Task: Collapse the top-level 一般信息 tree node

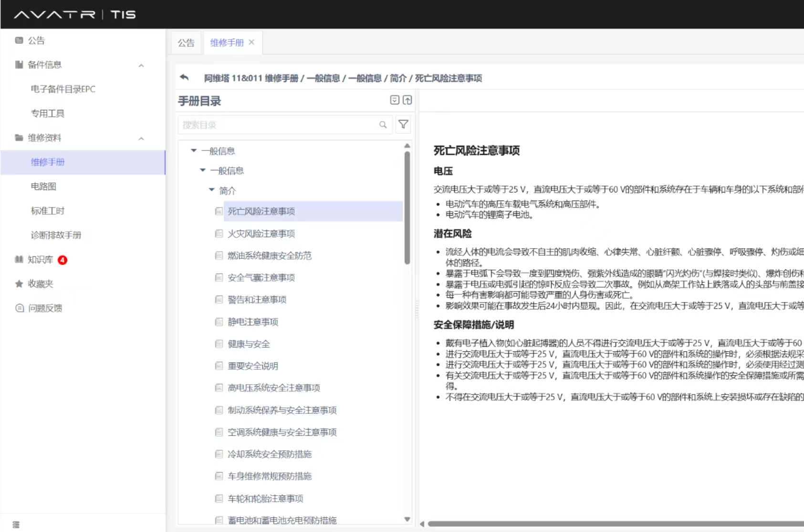Action: click(194, 151)
